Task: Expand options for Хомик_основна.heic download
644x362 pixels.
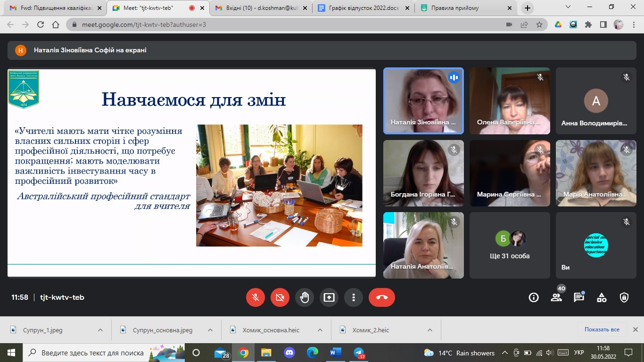Action: coord(320,330)
